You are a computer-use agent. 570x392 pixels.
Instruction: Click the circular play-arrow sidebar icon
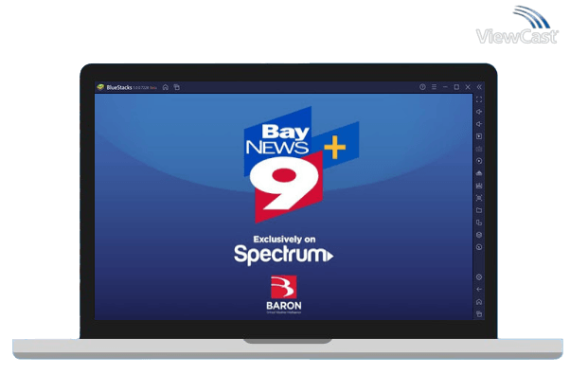[479, 161]
